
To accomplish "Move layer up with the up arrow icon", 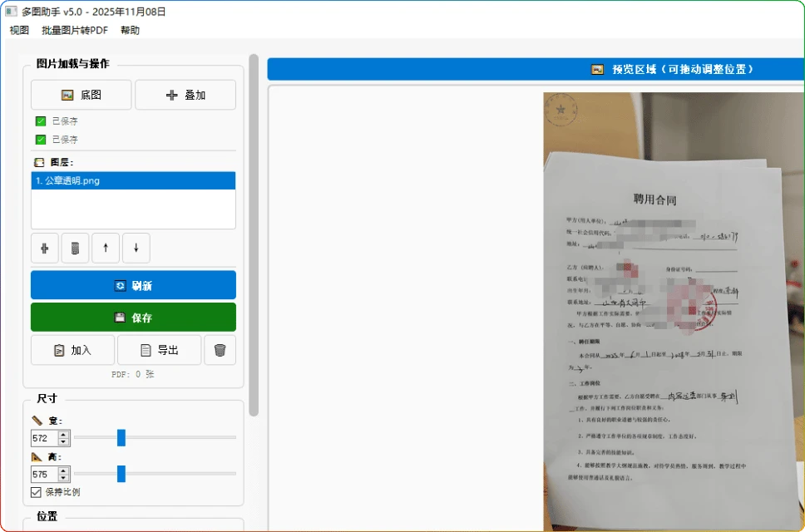I will (x=105, y=248).
